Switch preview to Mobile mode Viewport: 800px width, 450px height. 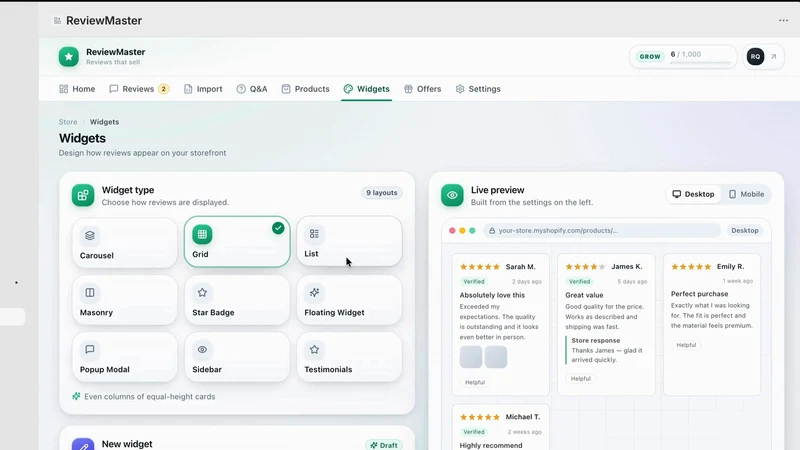tap(746, 194)
